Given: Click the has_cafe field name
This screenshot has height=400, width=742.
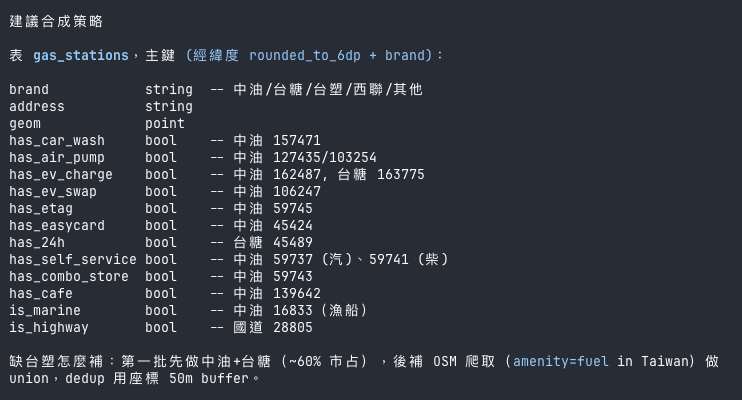Looking at the screenshot, I should coord(42,293).
